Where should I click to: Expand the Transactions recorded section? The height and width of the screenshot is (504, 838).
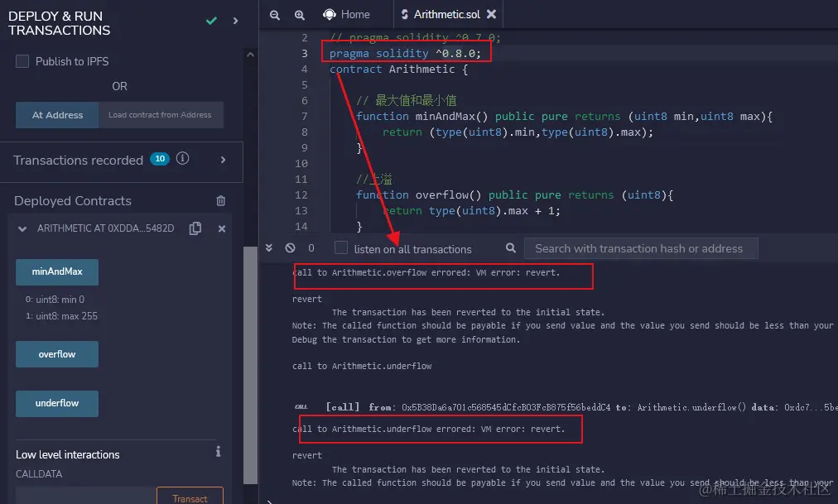coord(223,160)
